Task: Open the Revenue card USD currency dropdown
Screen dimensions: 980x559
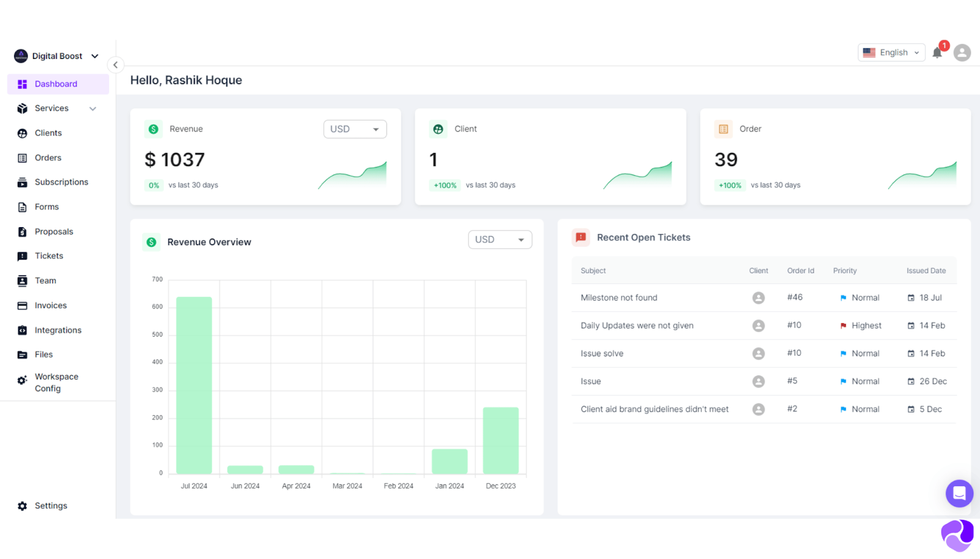Action: coord(354,129)
